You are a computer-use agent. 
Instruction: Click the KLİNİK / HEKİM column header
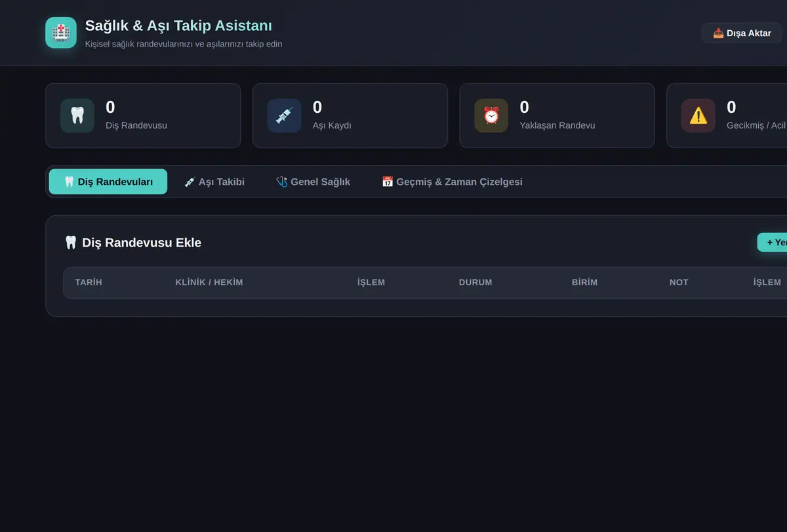tap(209, 282)
